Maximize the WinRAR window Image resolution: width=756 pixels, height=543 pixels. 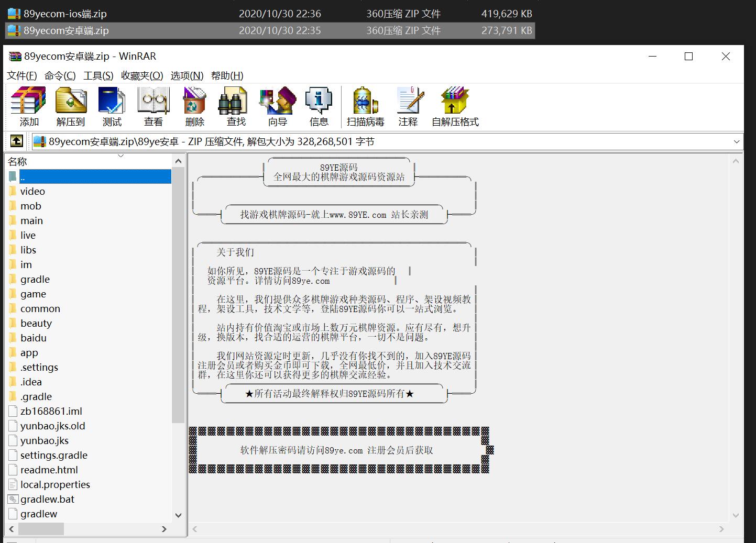tap(689, 57)
